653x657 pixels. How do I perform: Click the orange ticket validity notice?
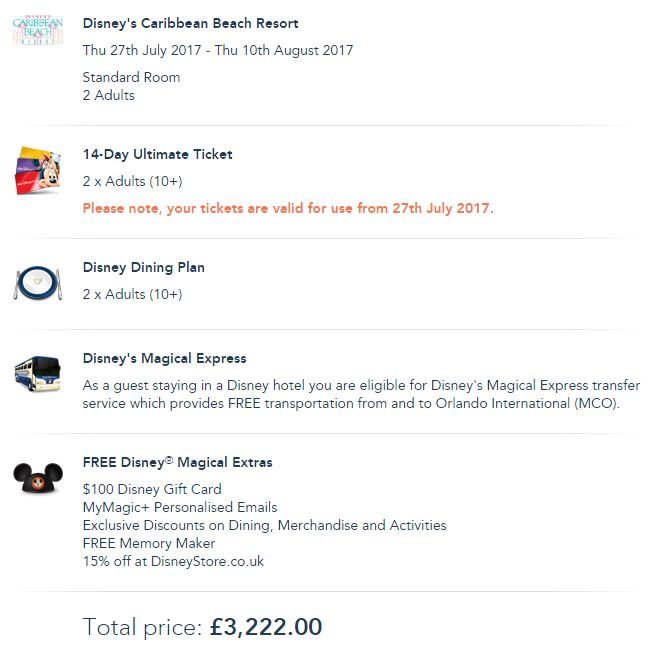288,208
